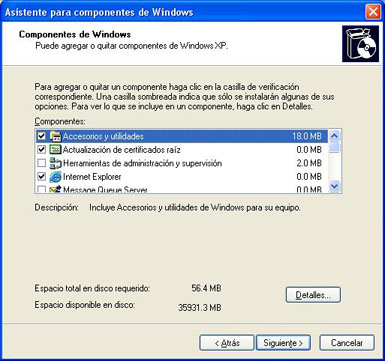The height and width of the screenshot is (361, 385).
Task: Continue with the Siguiente button
Action: (x=283, y=343)
